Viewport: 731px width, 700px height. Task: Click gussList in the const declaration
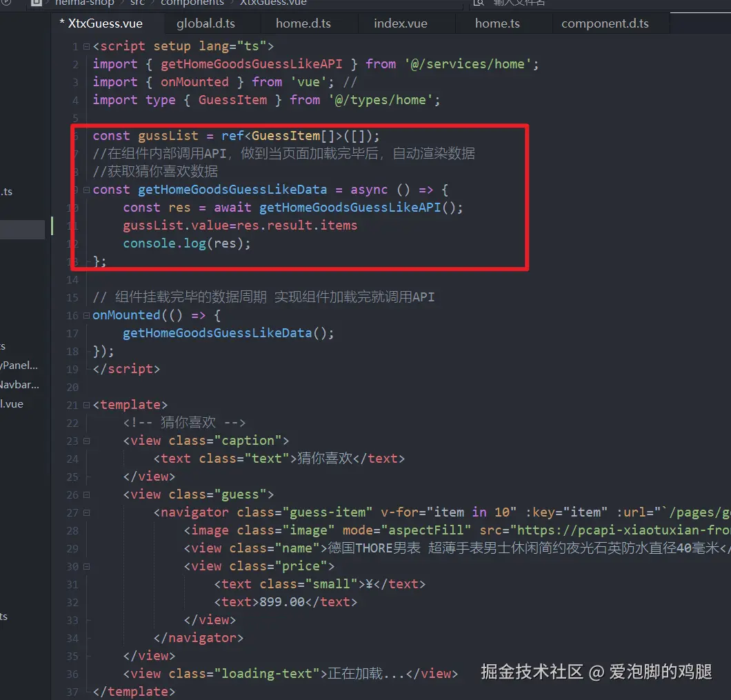click(x=168, y=136)
